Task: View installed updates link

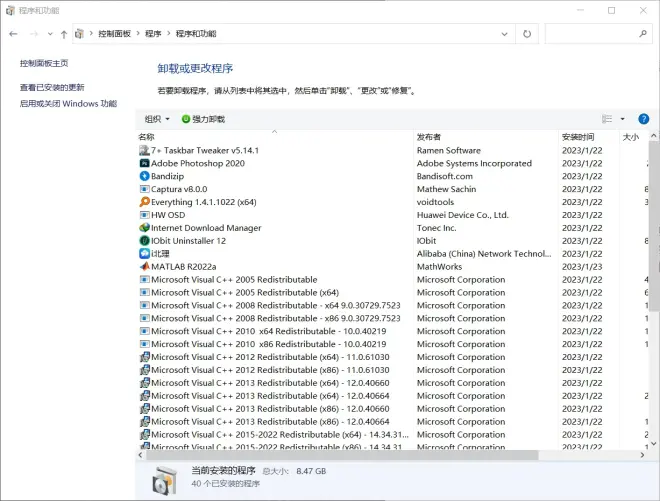Action: 52,87
